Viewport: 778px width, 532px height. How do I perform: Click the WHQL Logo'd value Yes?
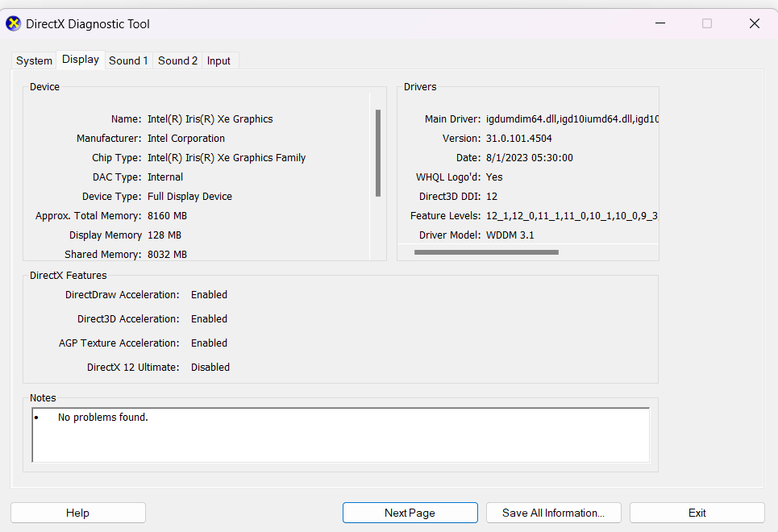point(494,177)
